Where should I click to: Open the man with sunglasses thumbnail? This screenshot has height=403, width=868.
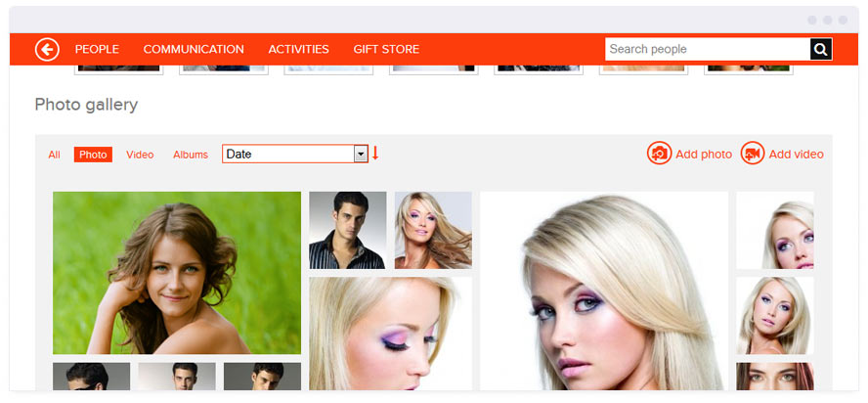pyautogui.click(x=91, y=377)
